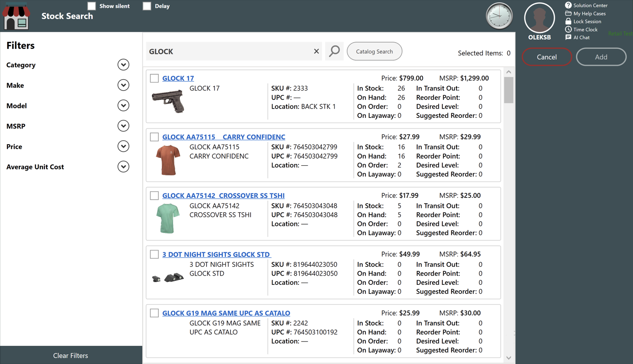Click the Stock Search title text

67,16
